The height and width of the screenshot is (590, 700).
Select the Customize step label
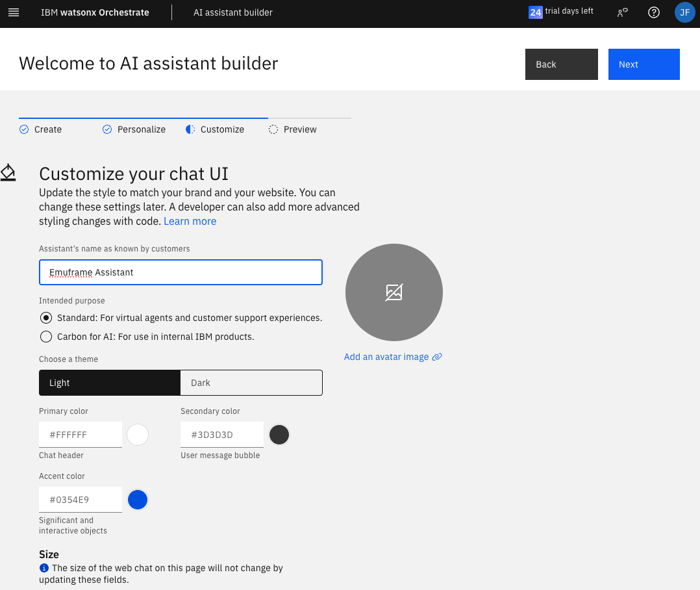[x=222, y=129]
